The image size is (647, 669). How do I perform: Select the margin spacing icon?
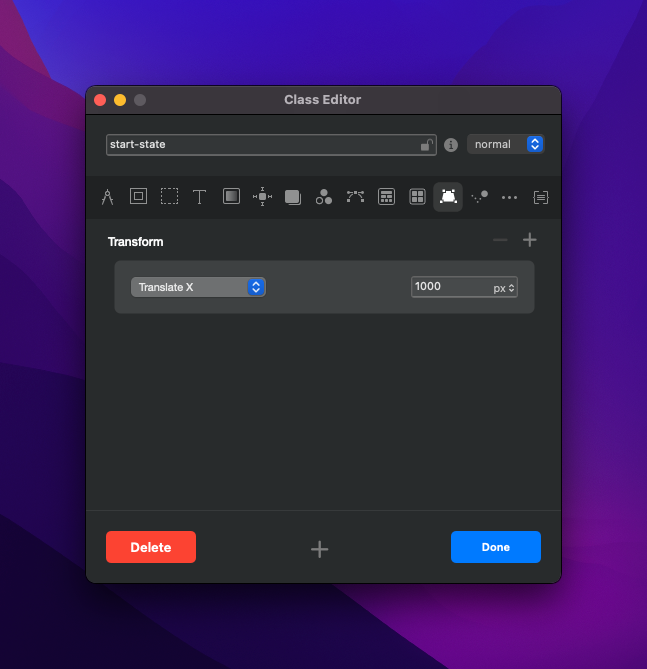262,197
